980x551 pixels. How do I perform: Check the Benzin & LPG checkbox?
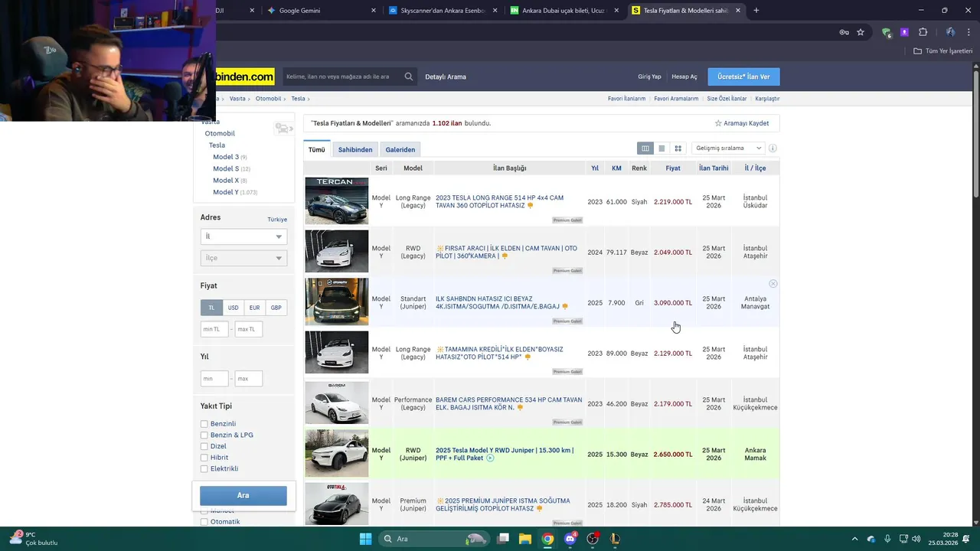pyautogui.click(x=204, y=435)
